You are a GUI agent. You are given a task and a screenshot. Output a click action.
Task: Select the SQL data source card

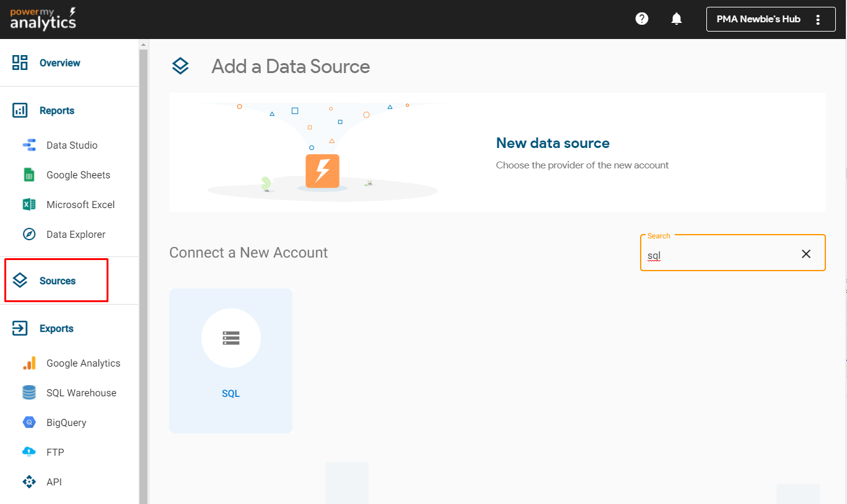[230, 360]
